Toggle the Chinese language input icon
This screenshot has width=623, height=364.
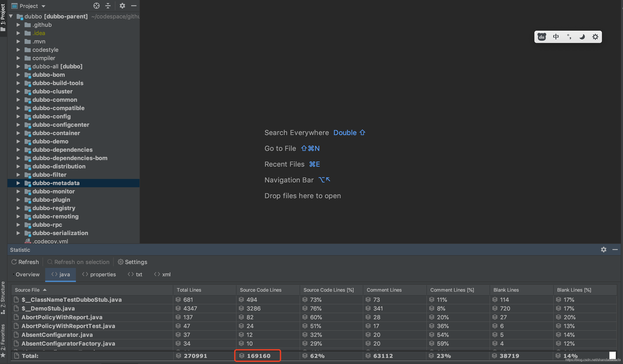[x=556, y=37]
